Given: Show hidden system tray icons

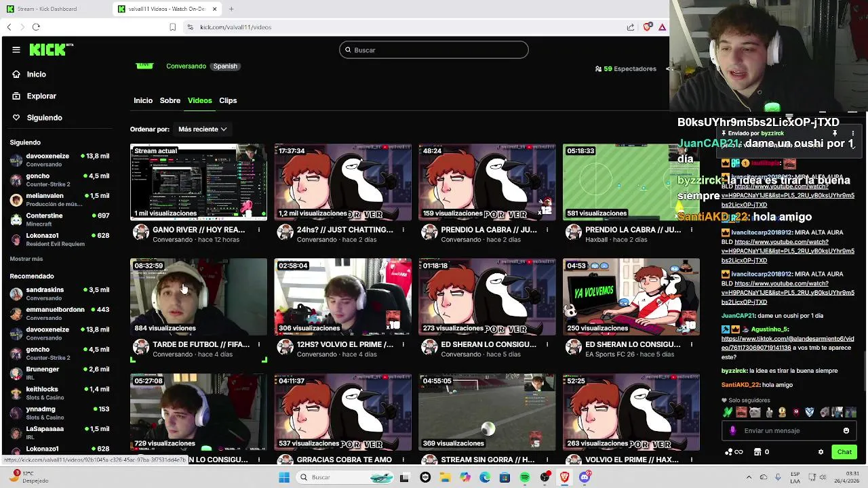Looking at the screenshot, I should coord(749,477).
